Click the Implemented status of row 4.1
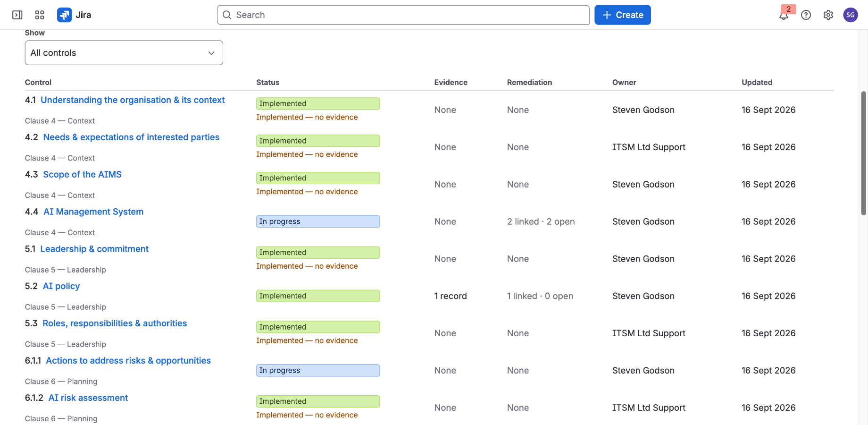This screenshot has width=868, height=425. (318, 103)
